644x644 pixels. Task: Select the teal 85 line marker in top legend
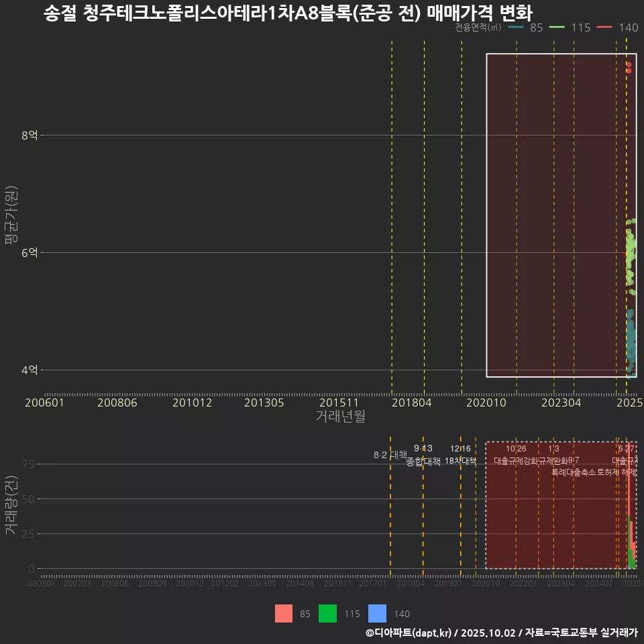click(516, 28)
